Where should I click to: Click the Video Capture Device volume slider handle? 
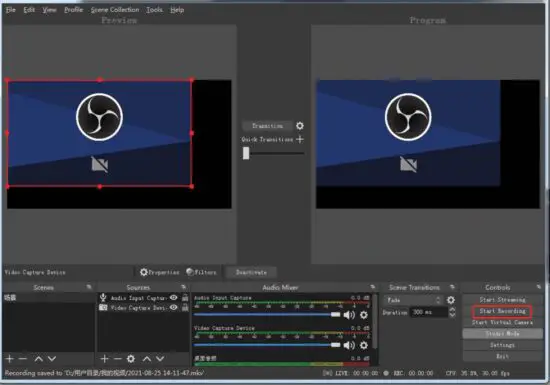tap(335, 345)
